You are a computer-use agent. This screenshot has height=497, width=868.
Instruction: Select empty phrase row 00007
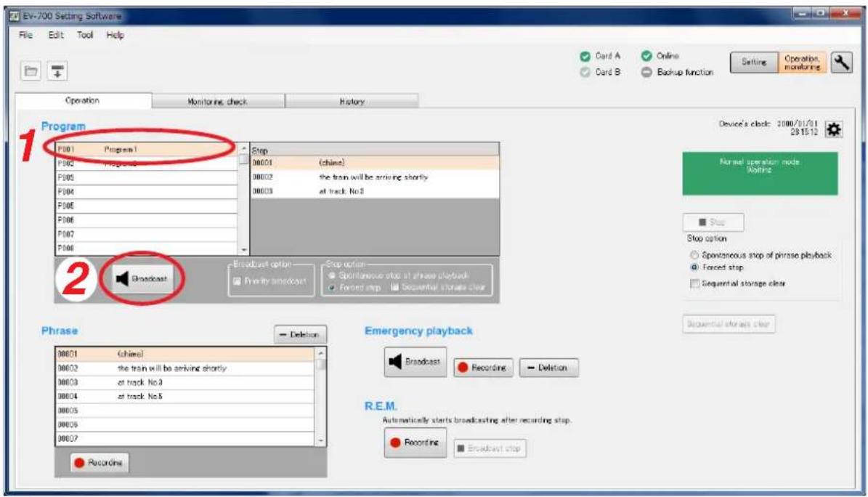pos(185,438)
